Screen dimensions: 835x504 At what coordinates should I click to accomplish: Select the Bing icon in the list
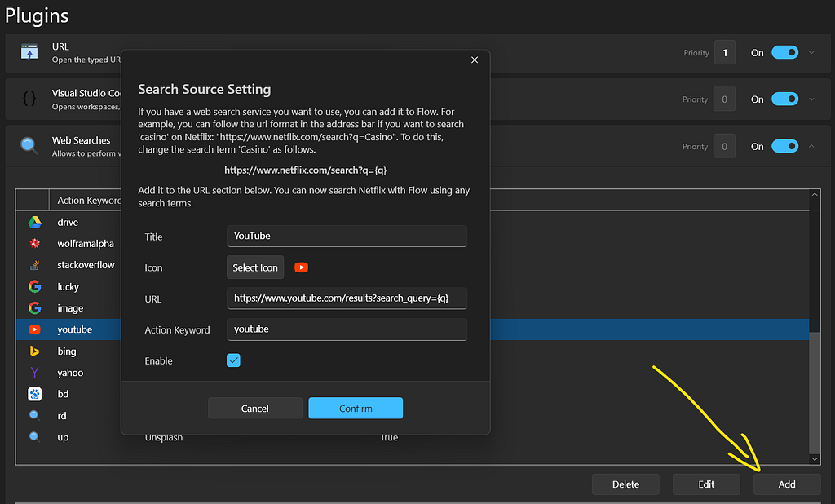(34, 351)
